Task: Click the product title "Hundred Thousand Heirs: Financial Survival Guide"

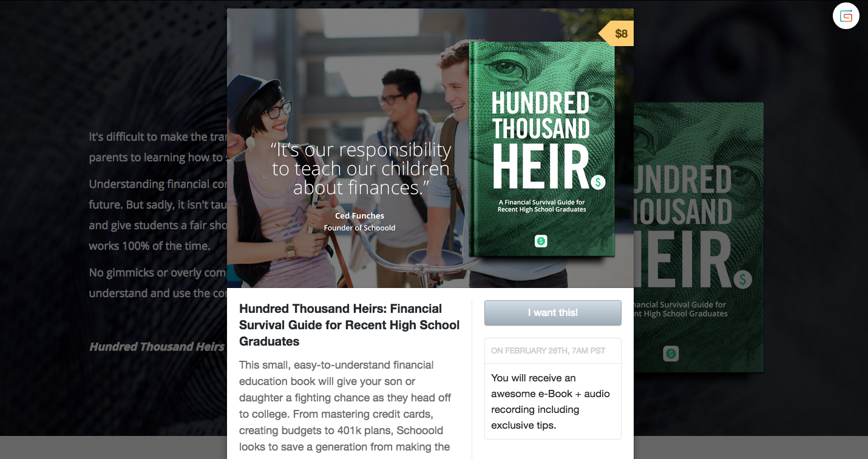Action: pos(350,325)
